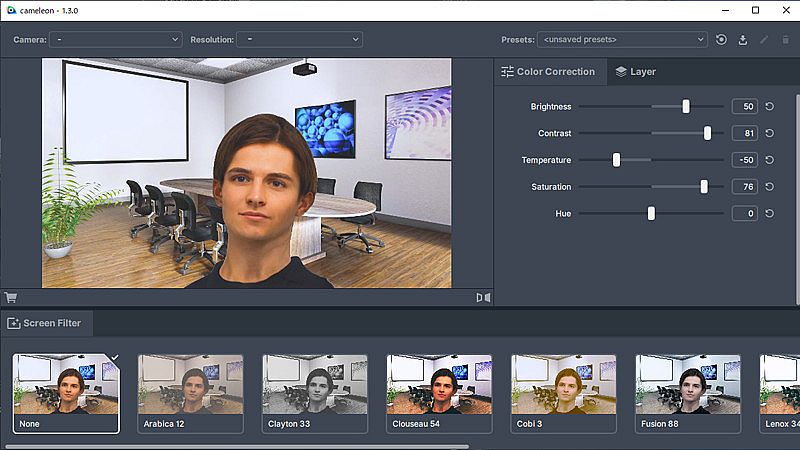Open the Screen Filter tab
This screenshot has height=450, width=800.
click(46, 323)
